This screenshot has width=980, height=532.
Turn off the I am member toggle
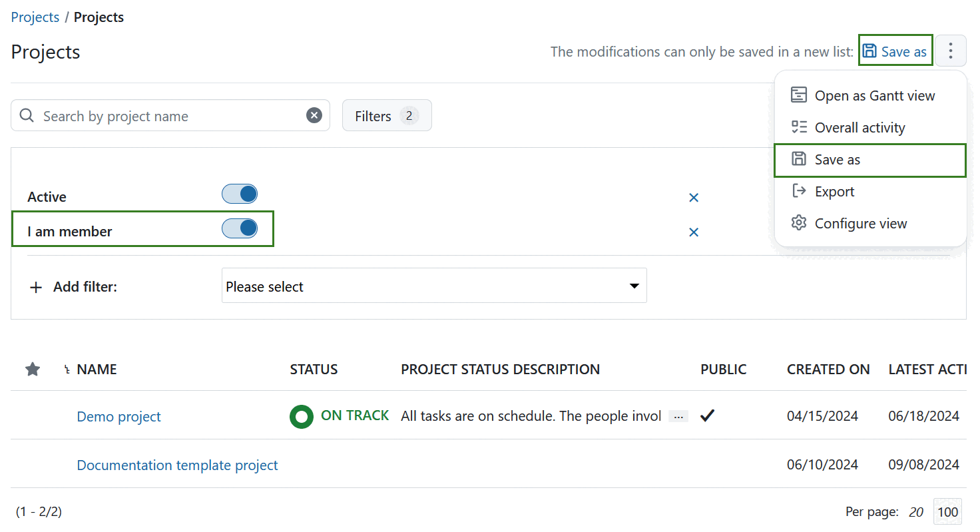[x=240, y=227]
